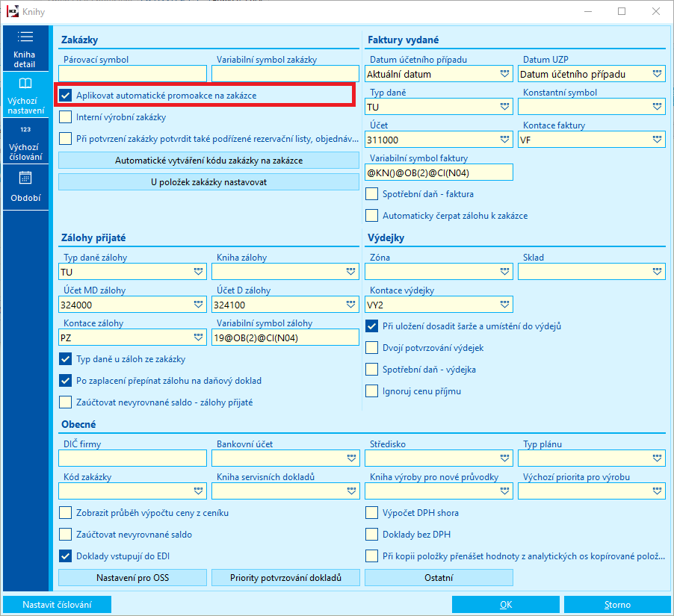The height and width of the screenshot is (616, 674).
Task: Open Kontace zálohy dropdown
Action: [198, 337]
